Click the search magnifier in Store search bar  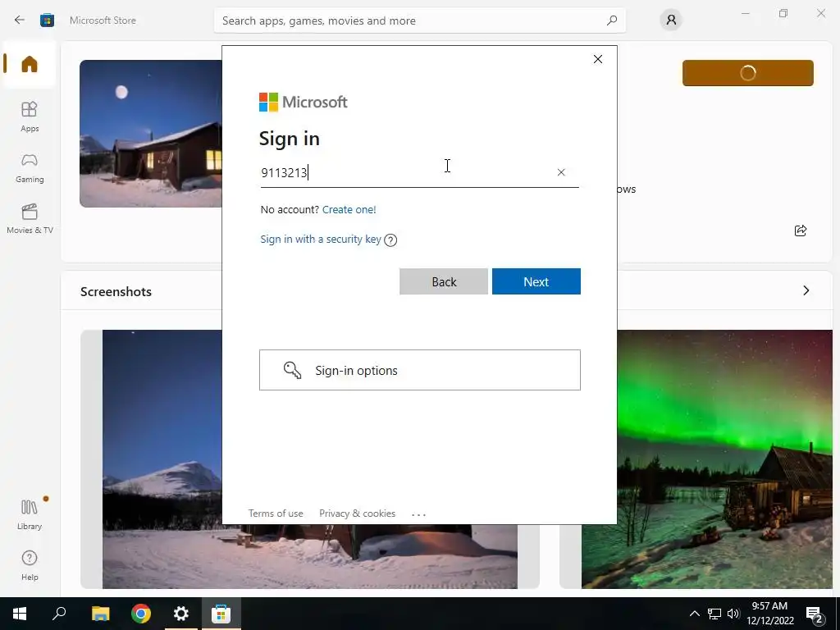[x=612, y=21]
